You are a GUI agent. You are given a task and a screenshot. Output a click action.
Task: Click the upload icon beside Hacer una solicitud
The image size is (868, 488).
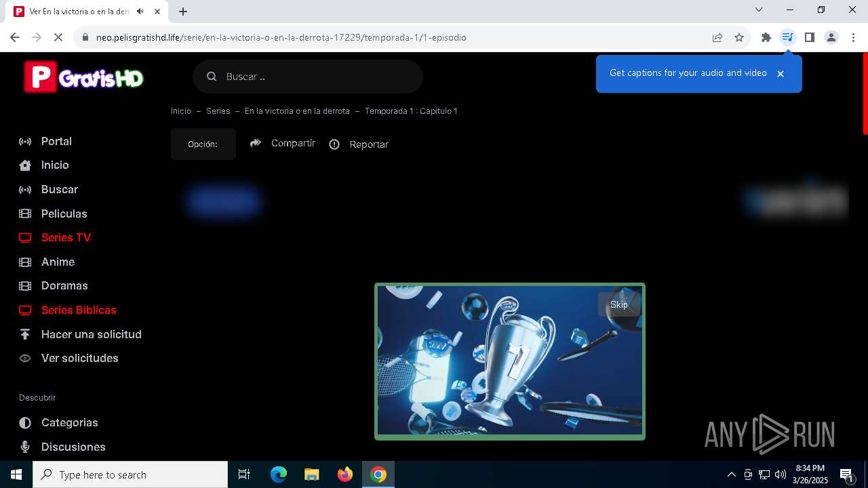coord(25,334)
